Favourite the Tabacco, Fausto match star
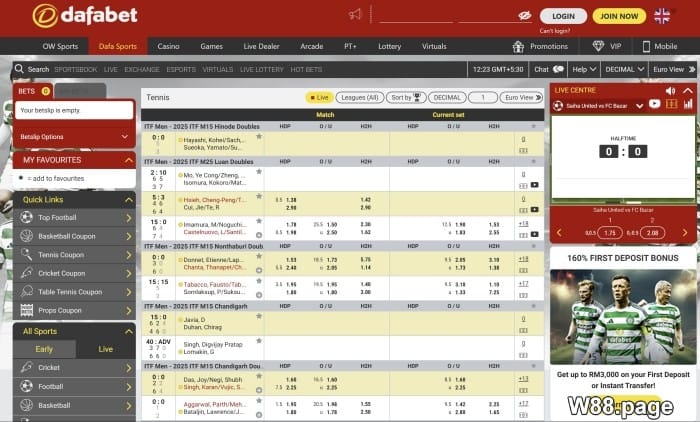Screen dimensions: 700x422 click(259, 281)
